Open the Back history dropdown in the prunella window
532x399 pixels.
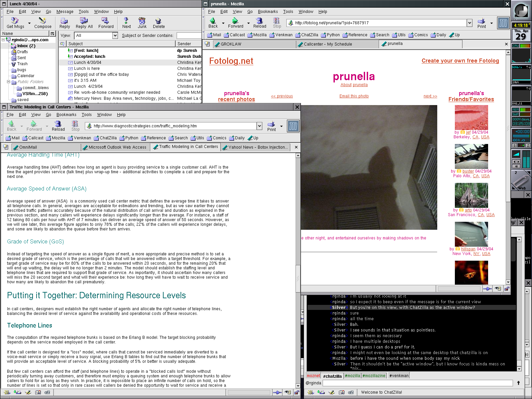click(223, 23)
